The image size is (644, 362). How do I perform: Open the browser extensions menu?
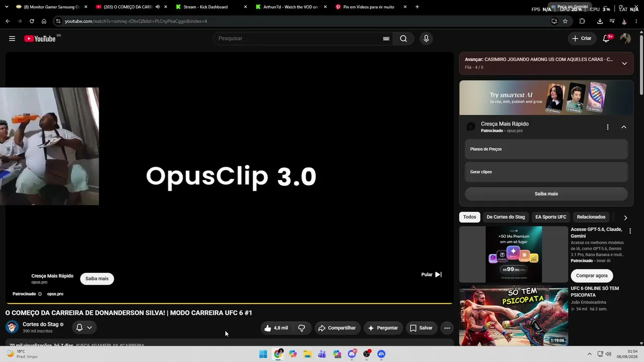coord(582,21)
